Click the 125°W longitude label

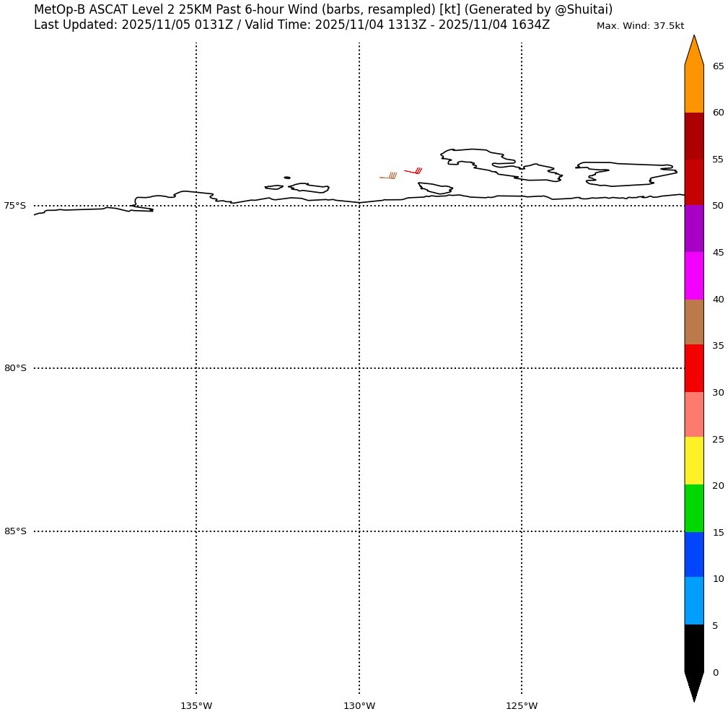522,705
